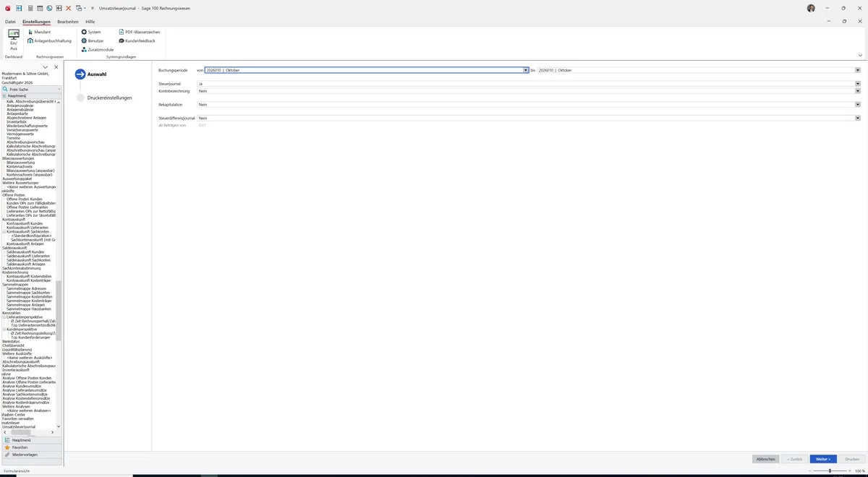Screen dimensions: 868x477
Task: Toggle the Dashboard Ein/Aus icon
Action: (x=14, y=40)
